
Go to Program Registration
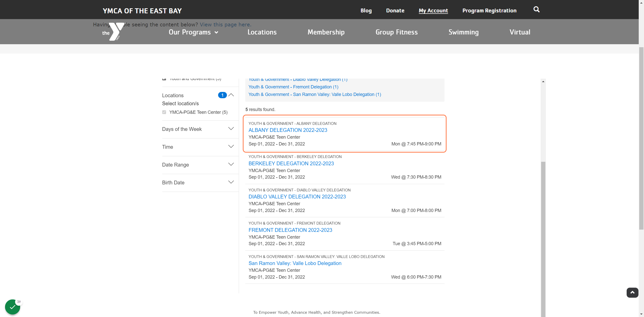pyautogui.click(x=489, y=11)
